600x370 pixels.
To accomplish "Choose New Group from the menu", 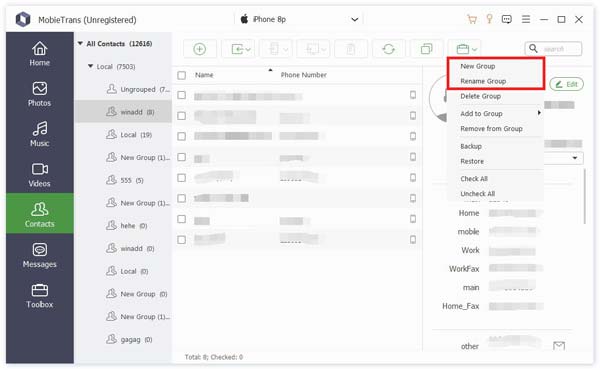I will point(478,66).
